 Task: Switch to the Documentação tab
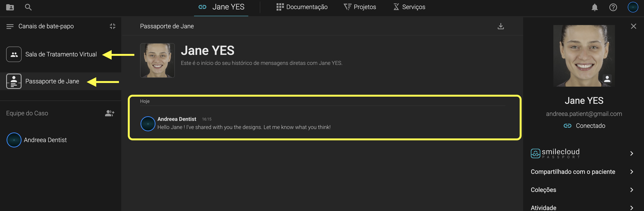pos(302,7)
